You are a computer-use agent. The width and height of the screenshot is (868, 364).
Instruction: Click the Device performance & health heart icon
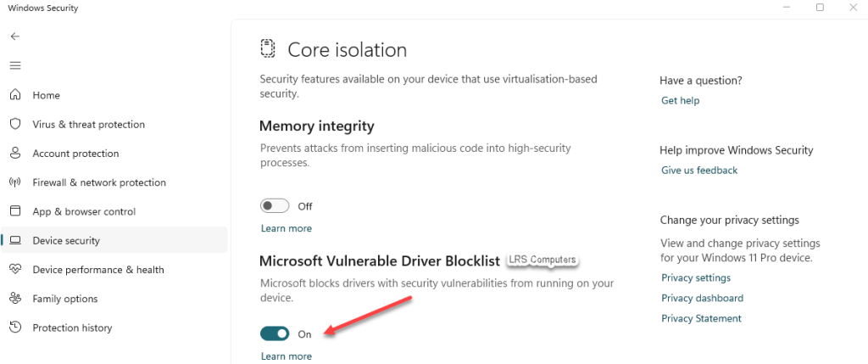pos(15,270)
